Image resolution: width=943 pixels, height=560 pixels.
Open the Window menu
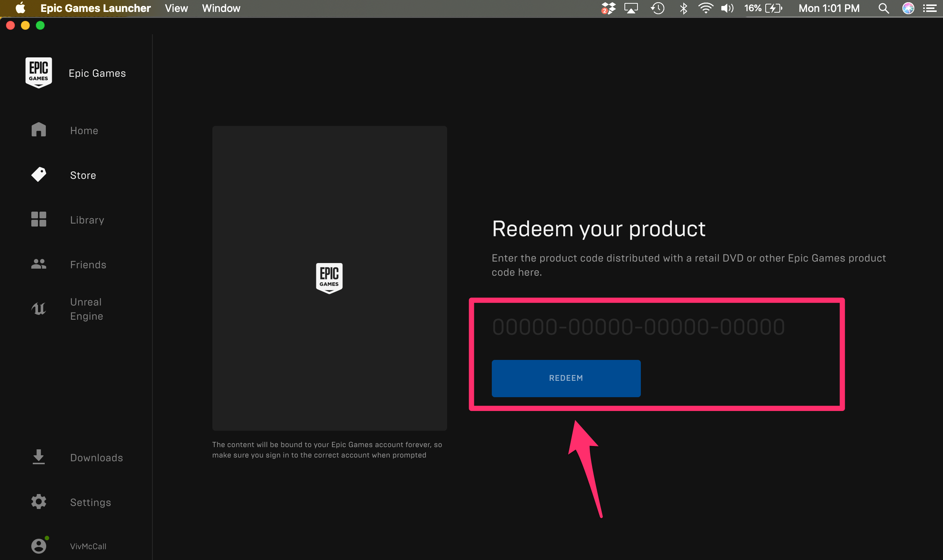coord(221,8)
